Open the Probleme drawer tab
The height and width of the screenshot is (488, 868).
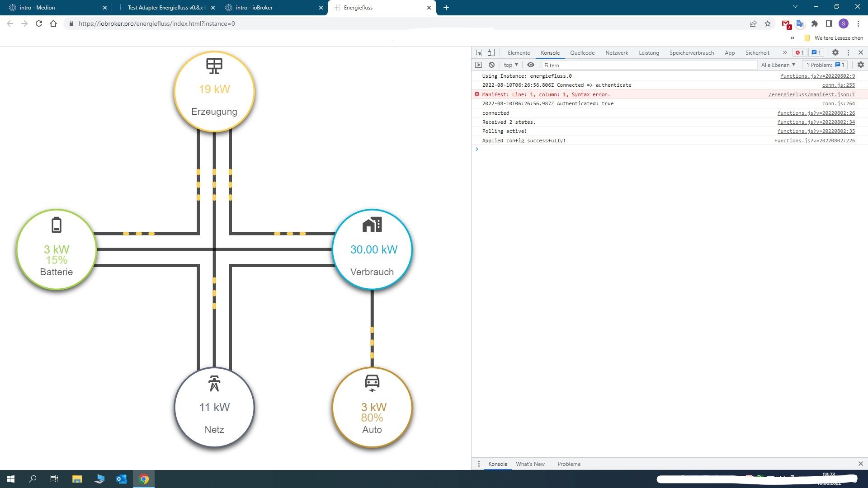click(x=569, y=464)
